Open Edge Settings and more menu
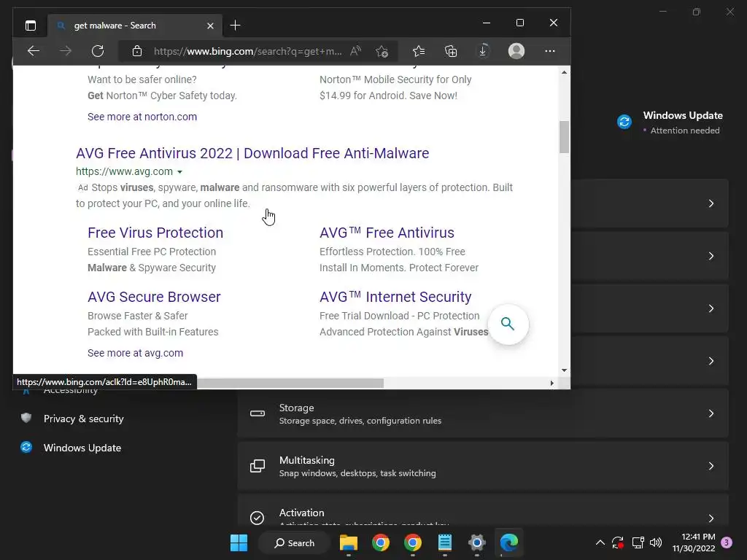747x560 pixels. [550, 51]
